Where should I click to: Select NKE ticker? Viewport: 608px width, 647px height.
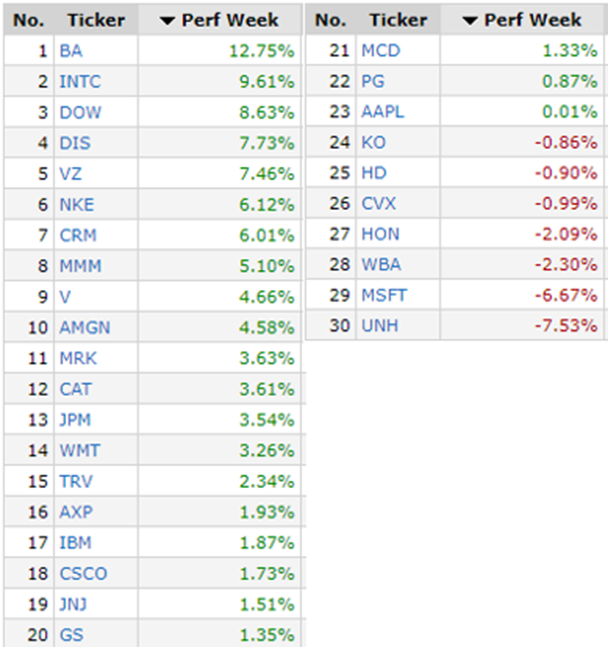[76, 204]
